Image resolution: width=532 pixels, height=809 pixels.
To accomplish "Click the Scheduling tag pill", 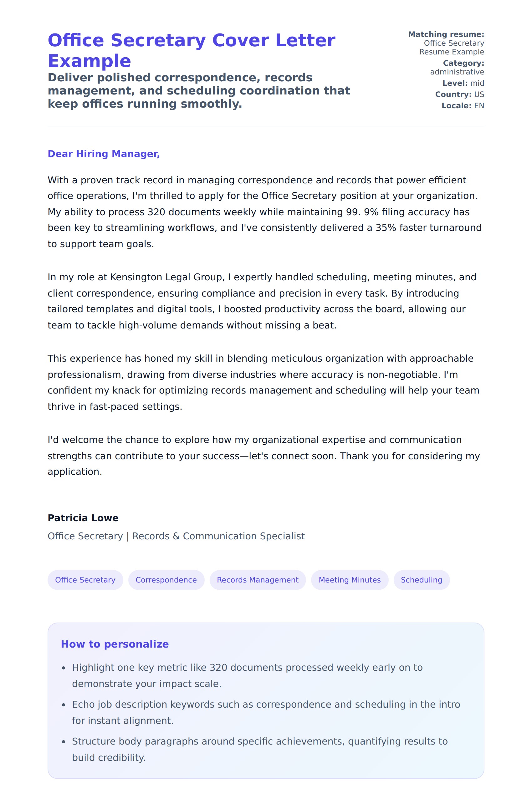I will (421, 580).
